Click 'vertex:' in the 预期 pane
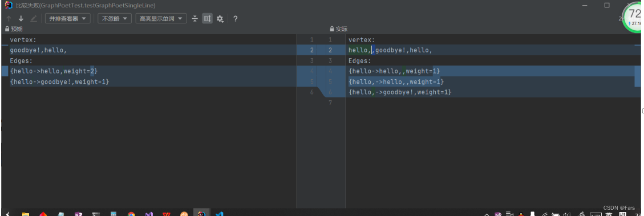 tap(23, 40)
